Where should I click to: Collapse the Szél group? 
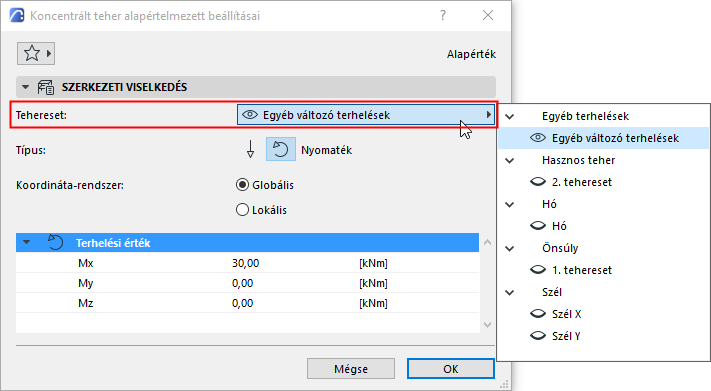point(510,293)
